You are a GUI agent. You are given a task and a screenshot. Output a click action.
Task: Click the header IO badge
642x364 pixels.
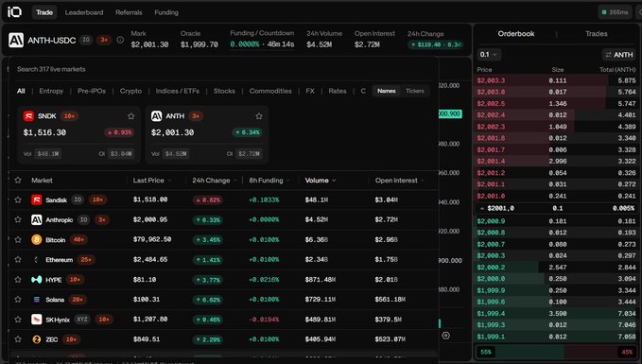86,40
